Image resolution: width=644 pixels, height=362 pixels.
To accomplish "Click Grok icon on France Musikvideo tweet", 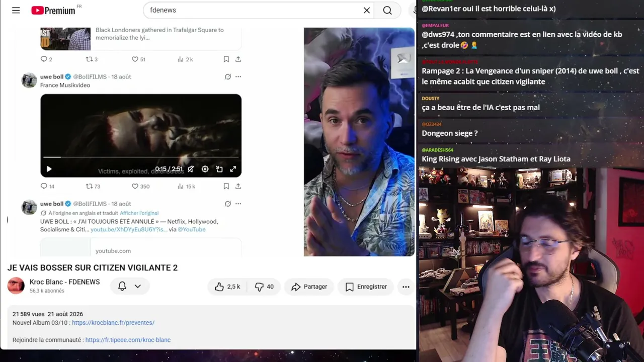I will (228, 77).
